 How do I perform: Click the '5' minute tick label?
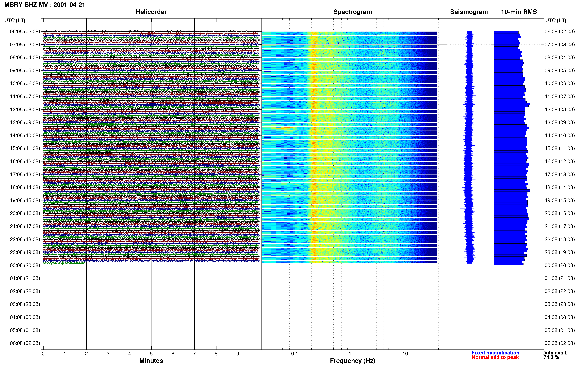click(x=151, y=354)
